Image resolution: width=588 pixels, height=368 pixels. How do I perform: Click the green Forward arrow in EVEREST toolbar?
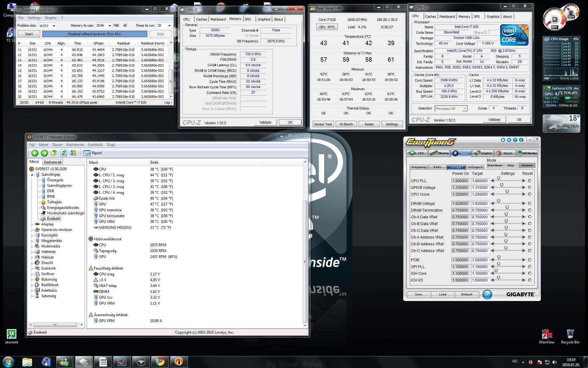(44, 153)
